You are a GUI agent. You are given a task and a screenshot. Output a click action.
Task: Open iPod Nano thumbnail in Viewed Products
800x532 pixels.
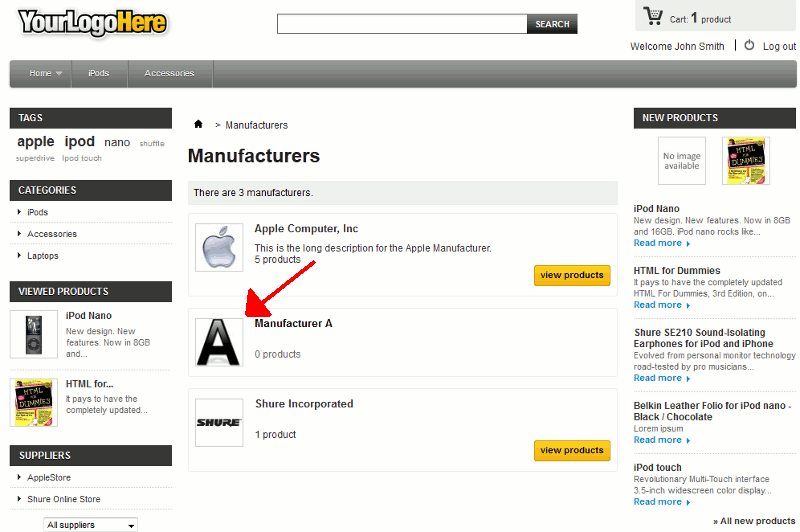click(34, 334)
